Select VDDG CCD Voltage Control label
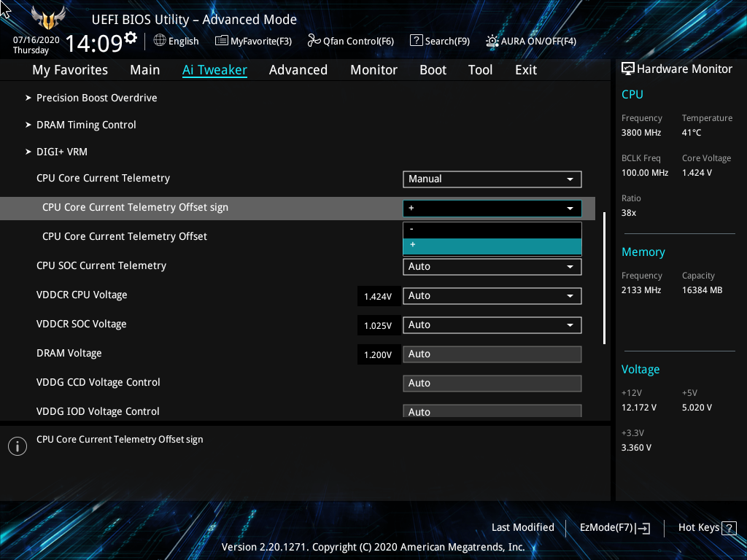The width and height of the screenshot is (747, 560). click(x=98, y=382)
